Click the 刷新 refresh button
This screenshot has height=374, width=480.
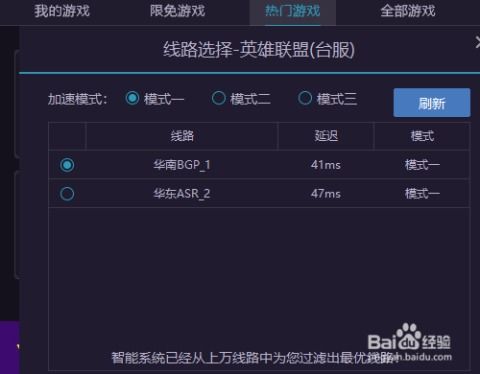click(432, 103)
